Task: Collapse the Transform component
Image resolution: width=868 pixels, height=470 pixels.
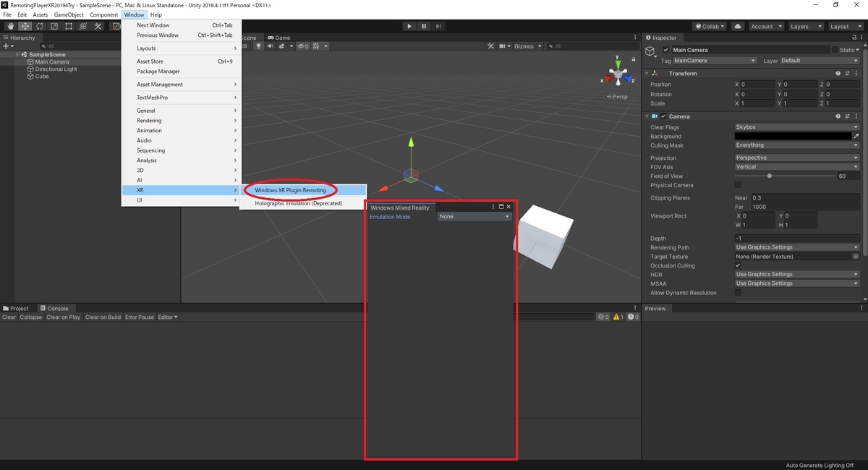Action: [647, 73]
